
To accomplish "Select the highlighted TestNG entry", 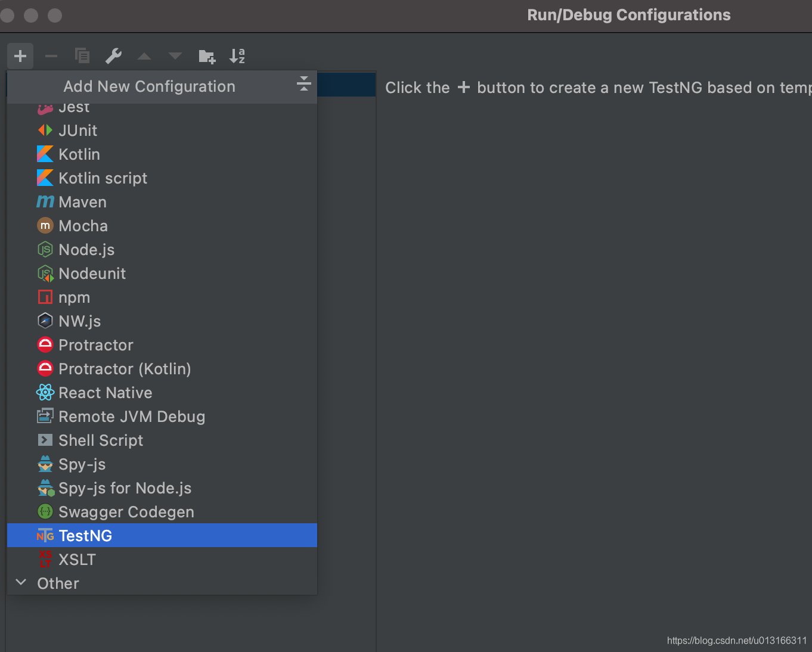I will (162, 535).
